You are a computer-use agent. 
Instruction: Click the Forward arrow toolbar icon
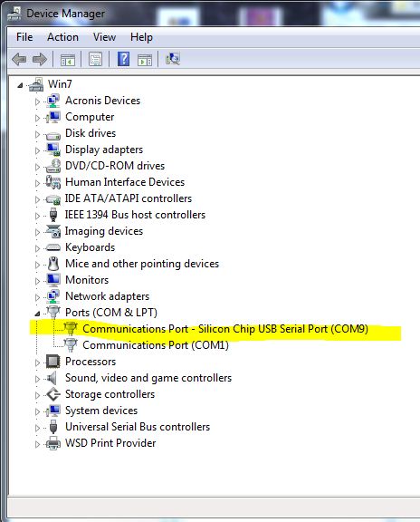pos(40,60)
